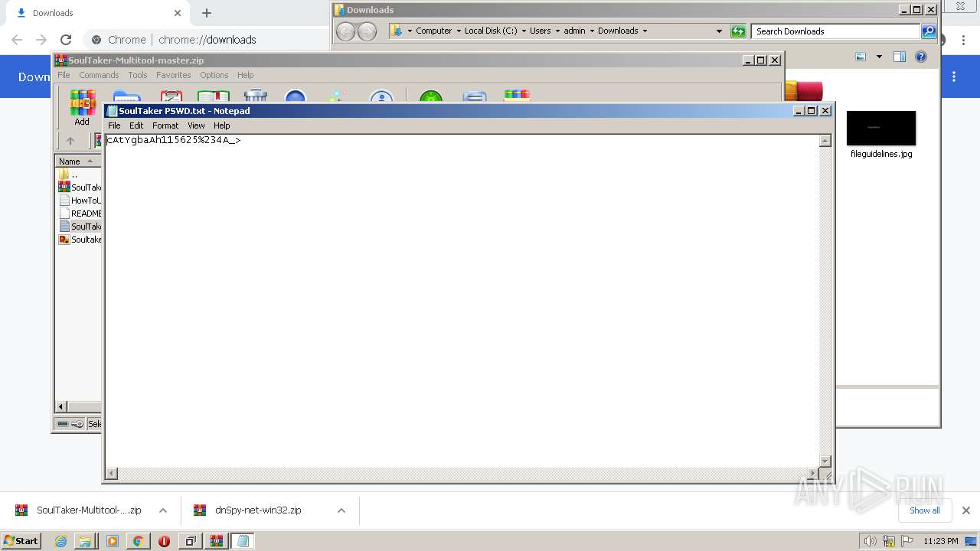
Task: Open WinRAR Favorites menu
Action: [x=174, y=75]
